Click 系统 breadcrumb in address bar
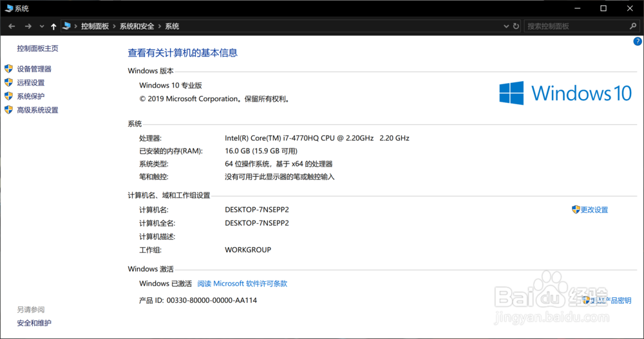644x339 pixels. [x=172, y=26]
